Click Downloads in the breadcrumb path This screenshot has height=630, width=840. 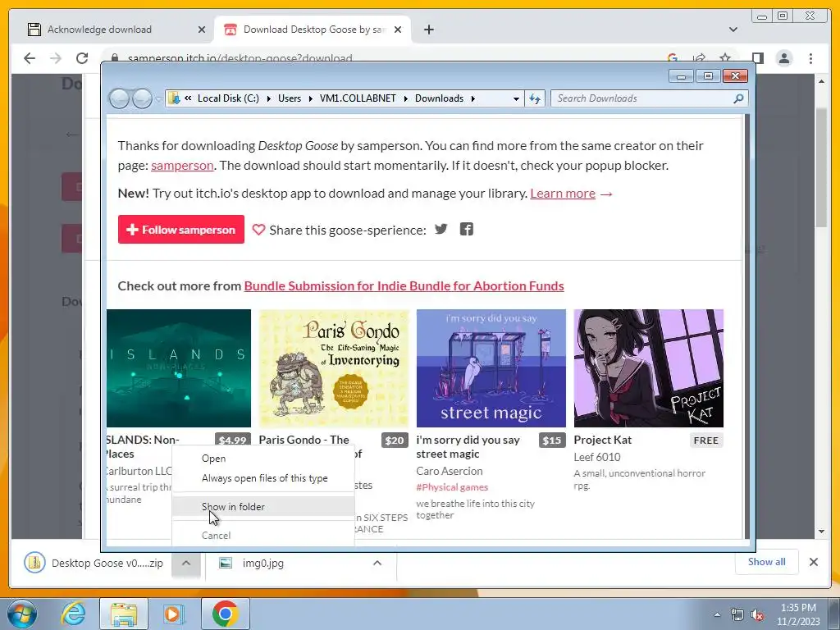tap(439, 98)
